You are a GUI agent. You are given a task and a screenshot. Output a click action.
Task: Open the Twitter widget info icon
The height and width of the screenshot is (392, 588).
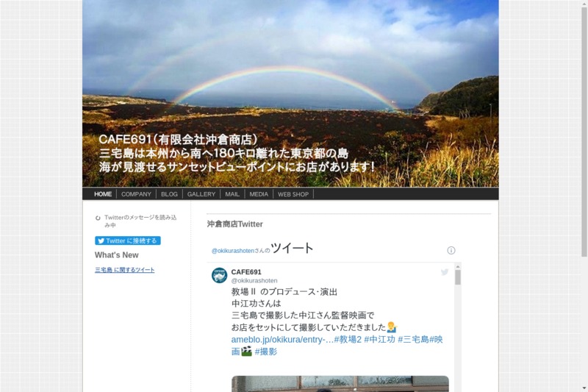(451, 250)
